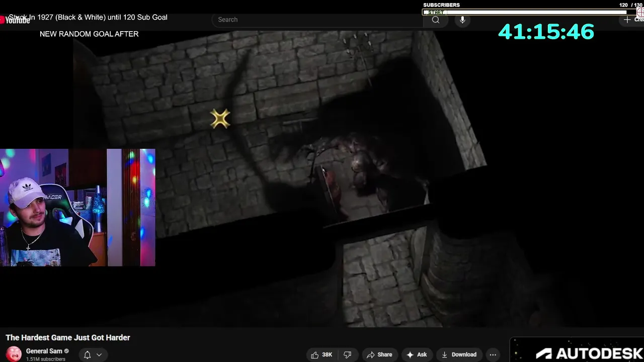The height and width of the screenshot is (362, 644).
Task: Start voice search with microphone icon
Action: [462, 20]
